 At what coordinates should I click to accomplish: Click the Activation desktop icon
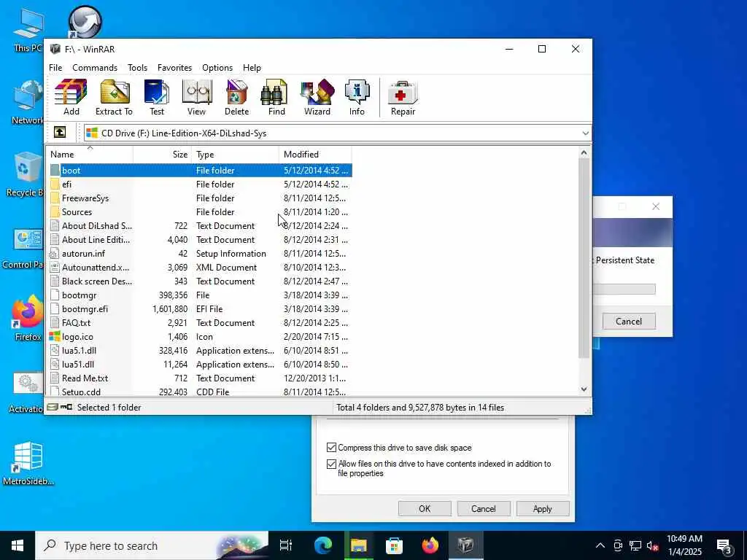[x=27, y=392]
